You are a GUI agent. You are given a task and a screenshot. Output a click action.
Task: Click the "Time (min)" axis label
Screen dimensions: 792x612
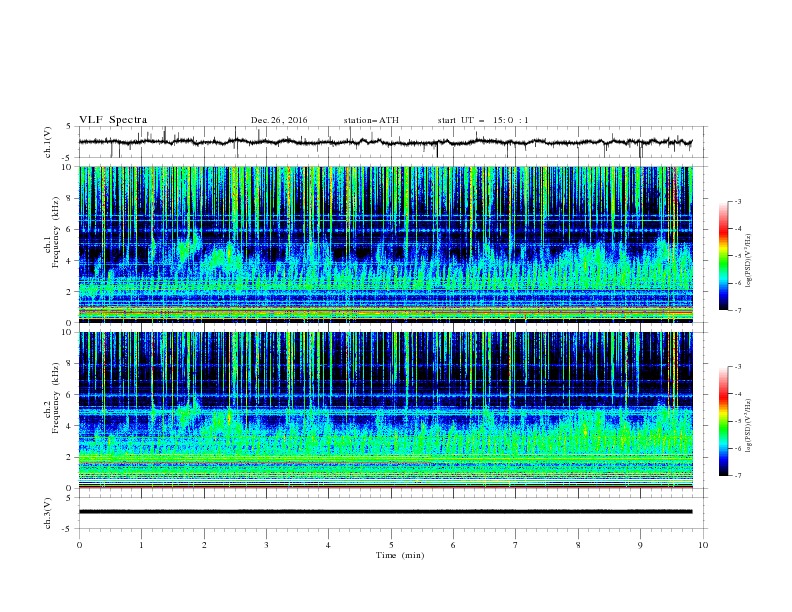400,555
